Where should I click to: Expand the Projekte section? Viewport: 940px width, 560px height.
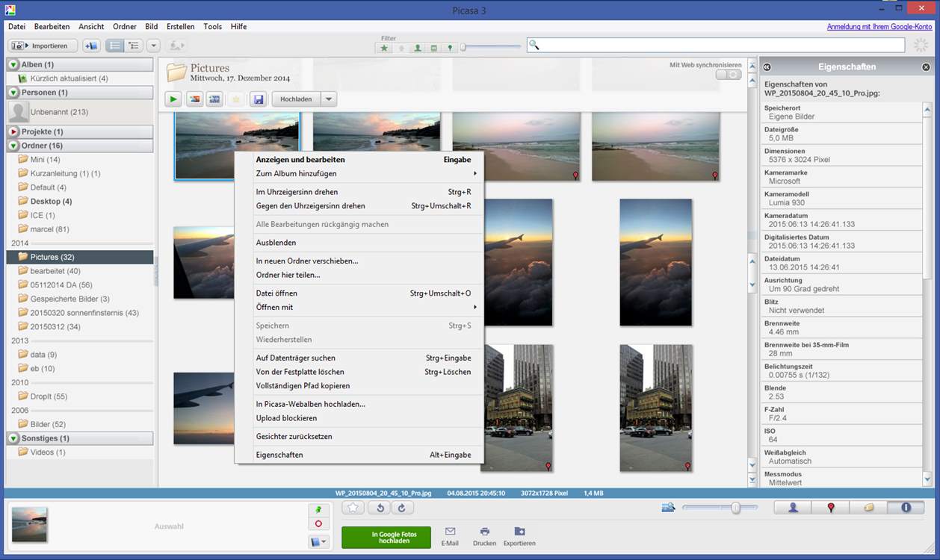[x=13, y=131]
